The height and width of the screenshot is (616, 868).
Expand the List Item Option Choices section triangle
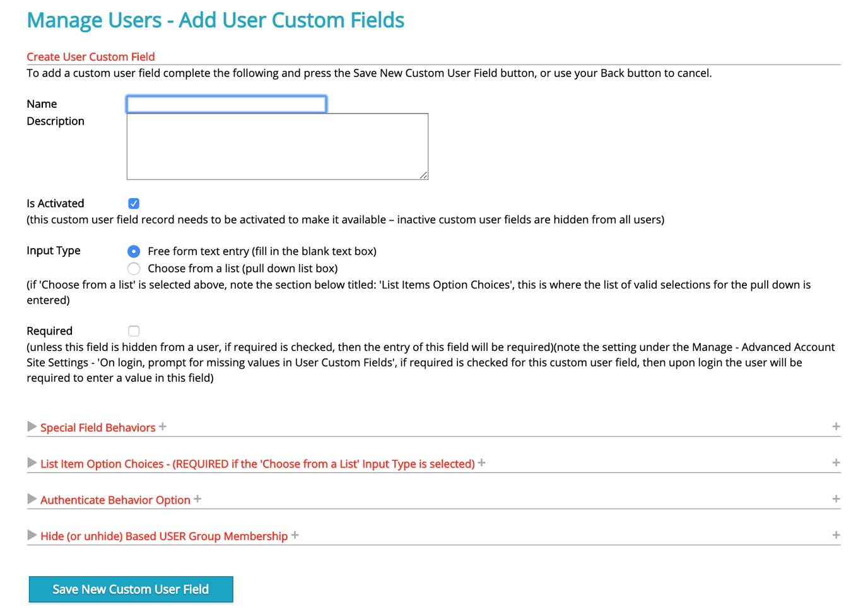[32, 463]
